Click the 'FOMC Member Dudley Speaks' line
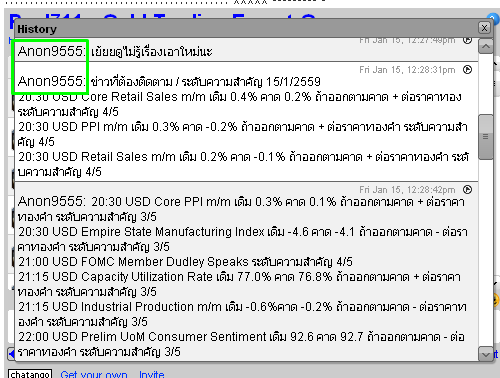 click(x=185, y=262)
